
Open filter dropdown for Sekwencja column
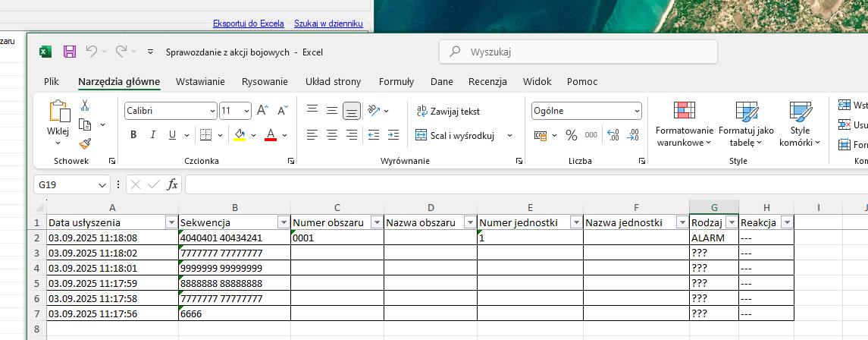coord(283,222)
